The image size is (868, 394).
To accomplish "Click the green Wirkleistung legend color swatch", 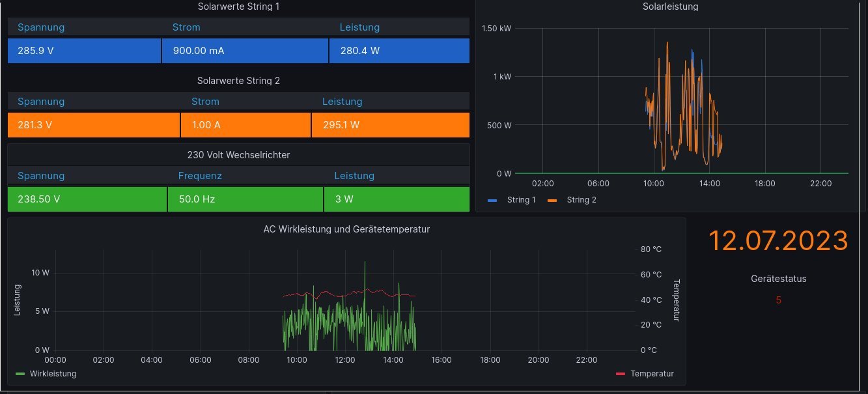I will pos(20,374).
